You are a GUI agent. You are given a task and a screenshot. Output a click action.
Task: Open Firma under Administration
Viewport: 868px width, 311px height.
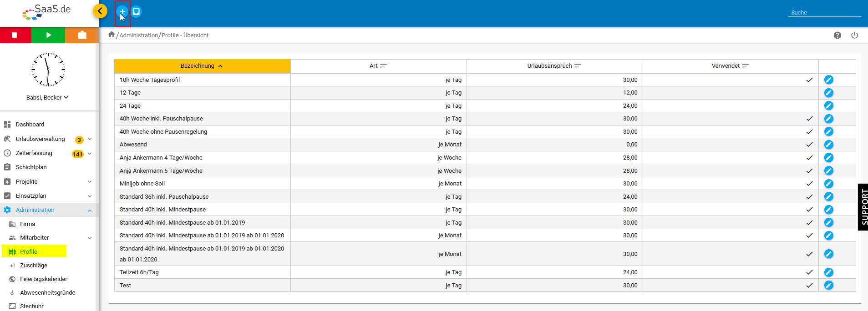27,224
